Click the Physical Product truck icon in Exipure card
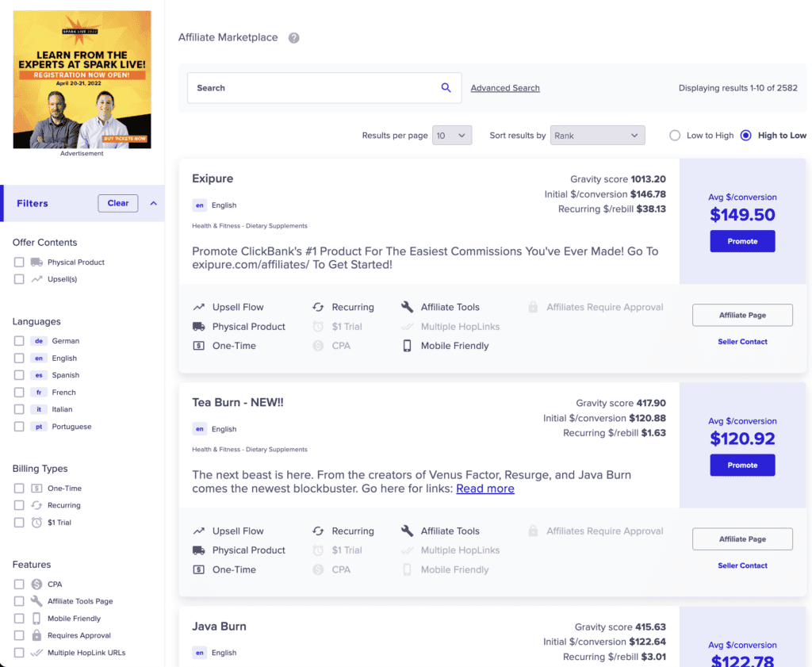The width and height of the screenshot is (812, 667). point(199,327)
